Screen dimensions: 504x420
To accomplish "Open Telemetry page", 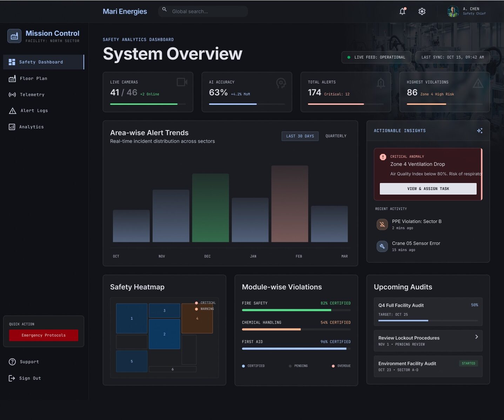I will tap(44, 95).
